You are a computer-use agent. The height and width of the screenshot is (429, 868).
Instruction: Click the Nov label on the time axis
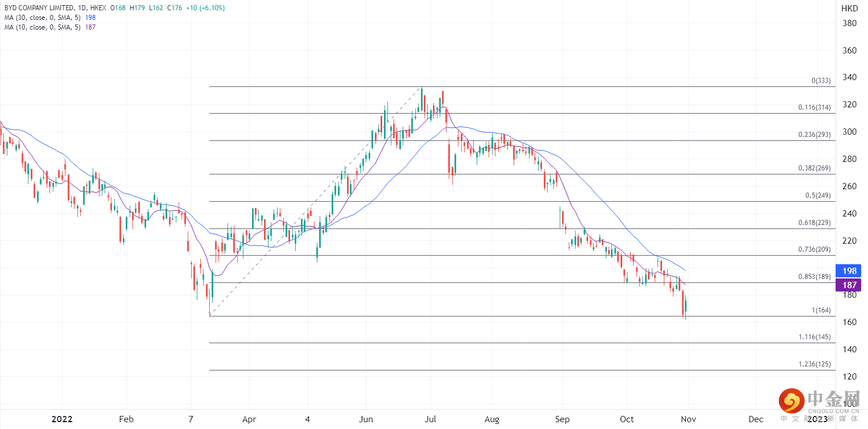tap(688, 419)
